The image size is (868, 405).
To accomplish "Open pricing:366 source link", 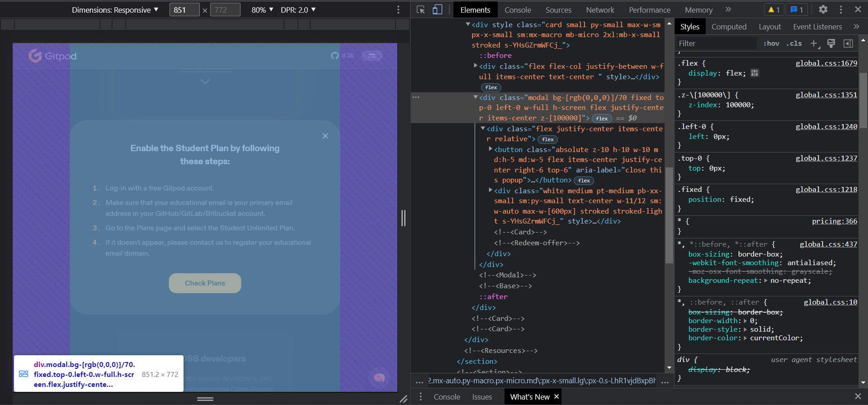I will point(835,221).
